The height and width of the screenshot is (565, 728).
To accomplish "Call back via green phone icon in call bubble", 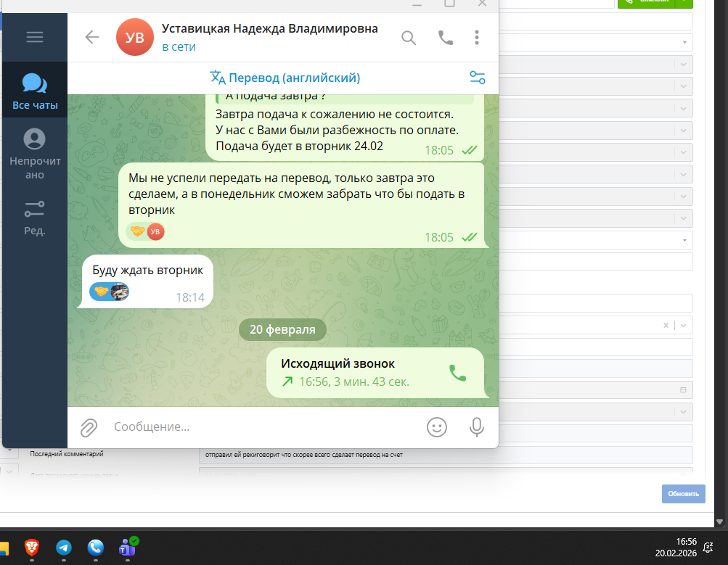I will 457,373.
